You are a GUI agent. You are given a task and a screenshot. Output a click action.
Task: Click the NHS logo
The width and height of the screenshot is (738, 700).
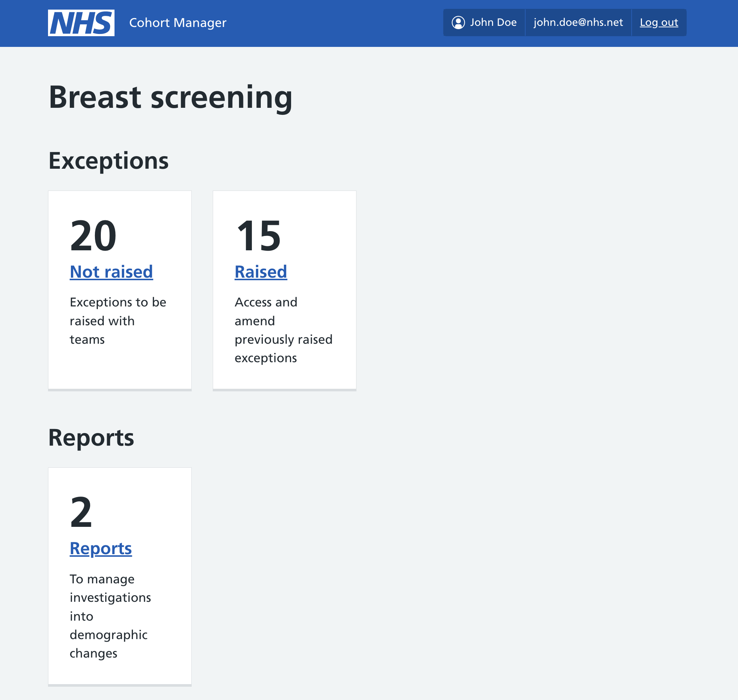pyautogui.click(x=81, y=23)
